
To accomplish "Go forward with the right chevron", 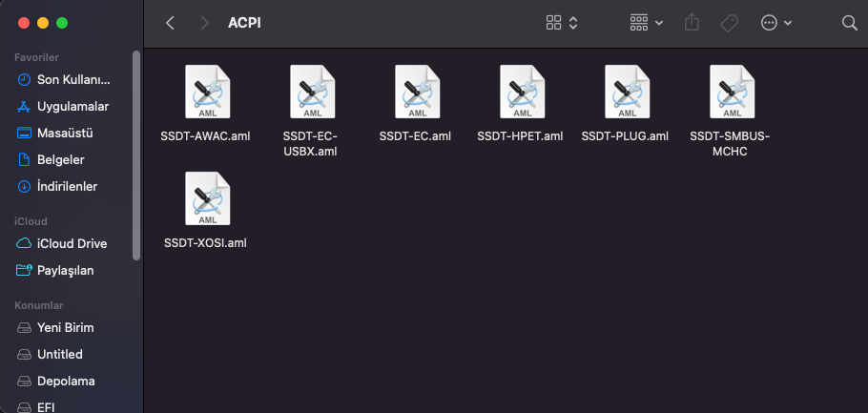I will coord(204,23).
